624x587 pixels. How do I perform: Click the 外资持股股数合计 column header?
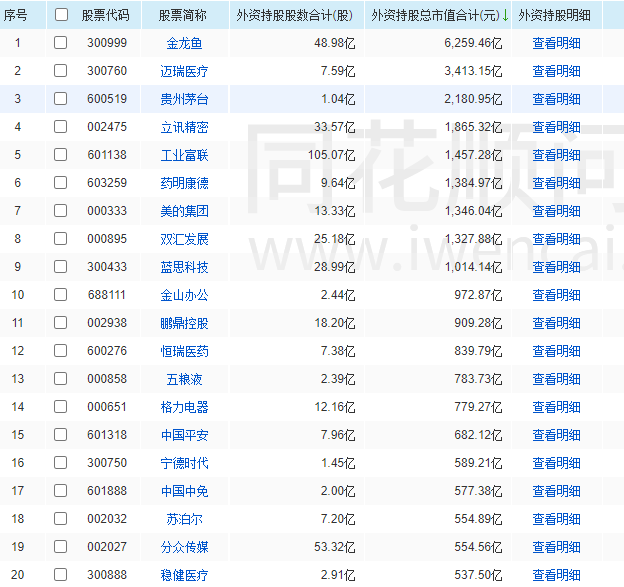pos(295,15)
